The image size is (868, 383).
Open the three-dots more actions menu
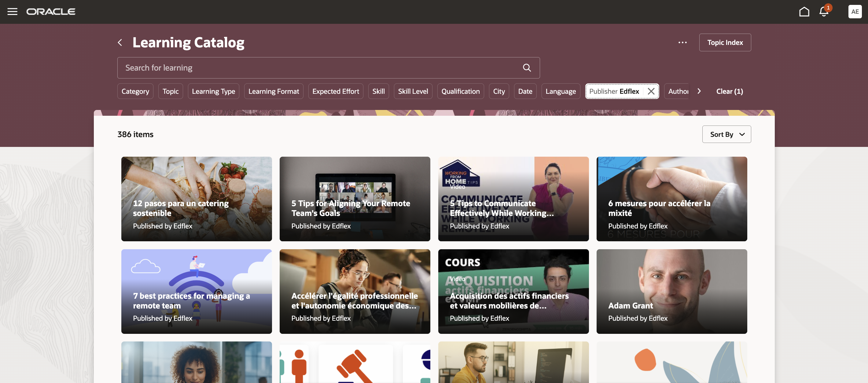click(682, 42)
